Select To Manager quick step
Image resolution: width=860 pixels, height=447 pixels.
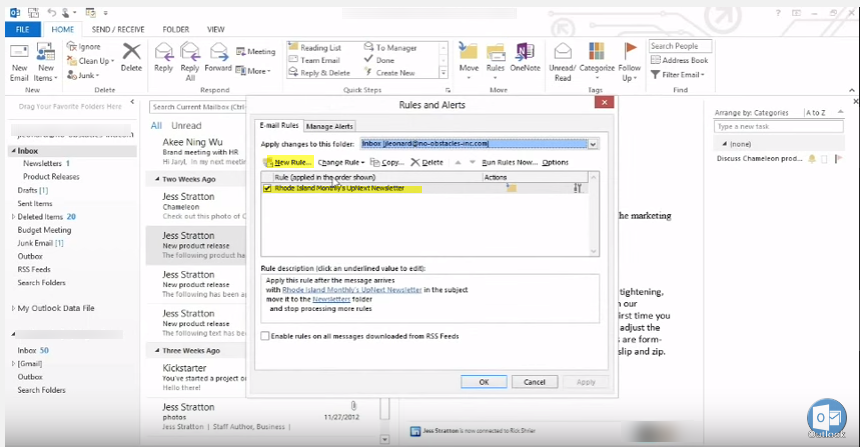point(391,48)
